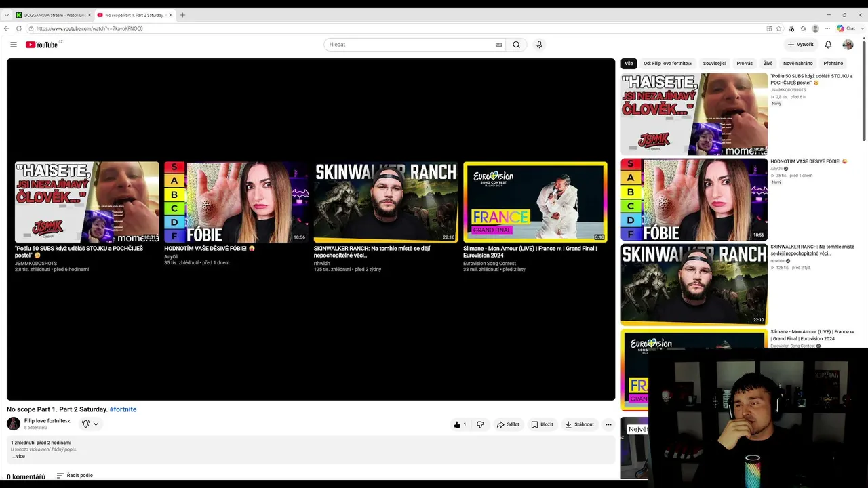The width and height of the screenshot is (868, 488).
Task: Like the video with thumbs up
Action: click(460, 424)
